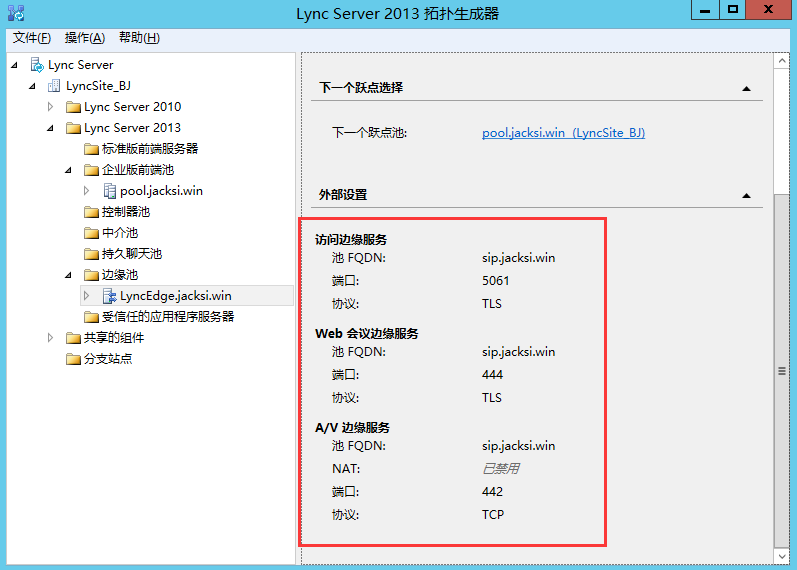Image resolution: width=797 pixels, height=570 pixels.
Task: Select pool.jacksi.win under 企业版前端池
Action: 161,191
